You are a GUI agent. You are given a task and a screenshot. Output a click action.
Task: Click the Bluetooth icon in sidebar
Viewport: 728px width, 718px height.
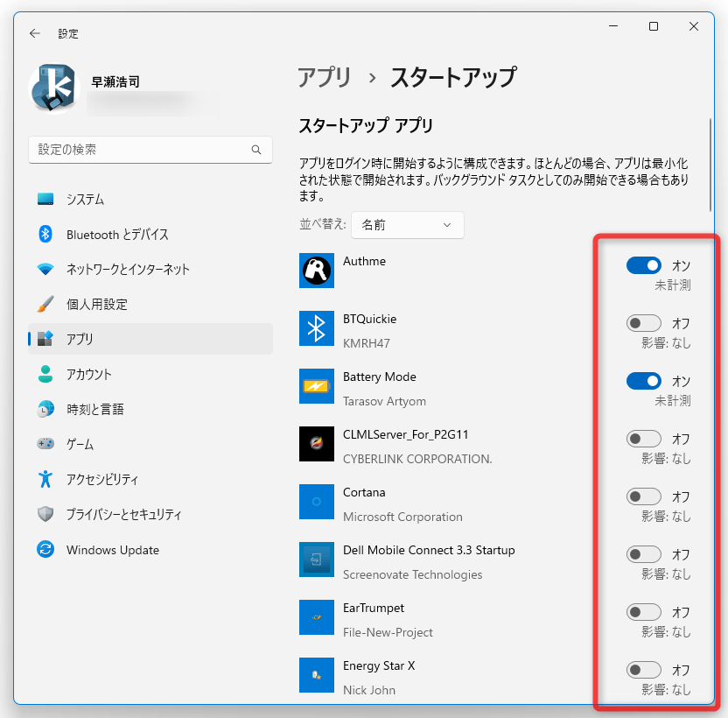click(45, 234)
